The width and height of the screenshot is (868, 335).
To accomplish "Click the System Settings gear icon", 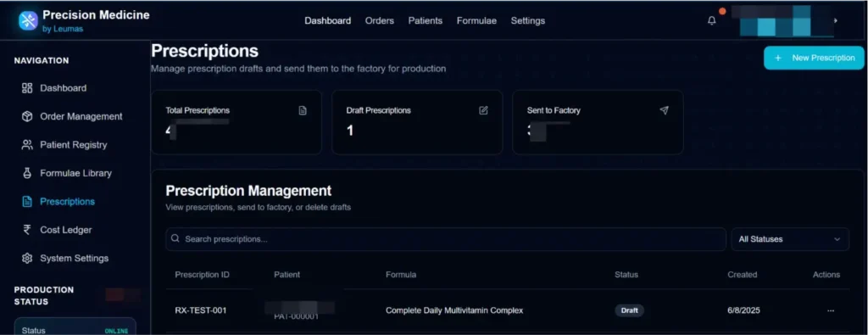I will [x=27, y=258].
